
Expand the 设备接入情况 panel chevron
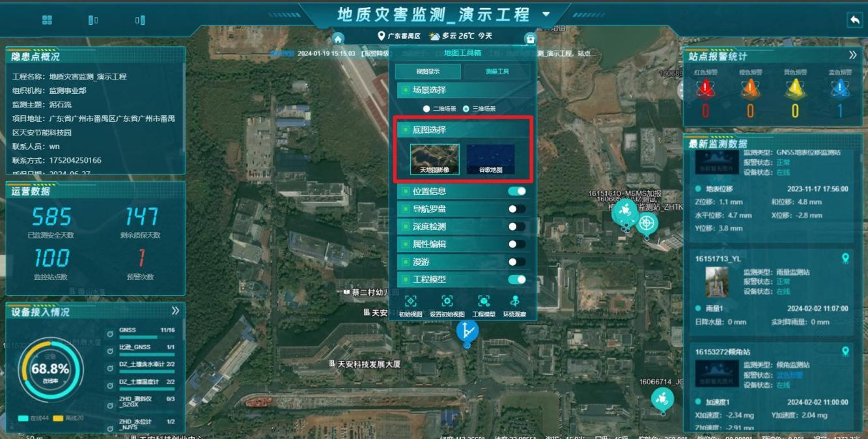coord(175,311)
